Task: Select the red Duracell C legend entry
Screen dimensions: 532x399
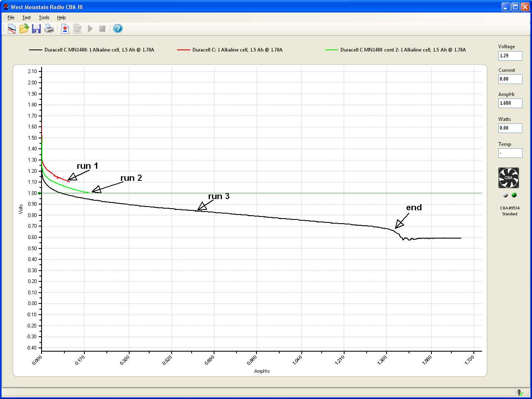Action: tap(237, 50)
